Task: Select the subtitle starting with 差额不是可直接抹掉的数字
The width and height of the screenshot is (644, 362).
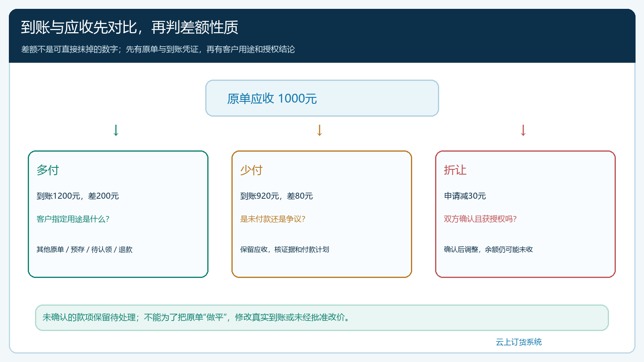Action: point(158,49)
